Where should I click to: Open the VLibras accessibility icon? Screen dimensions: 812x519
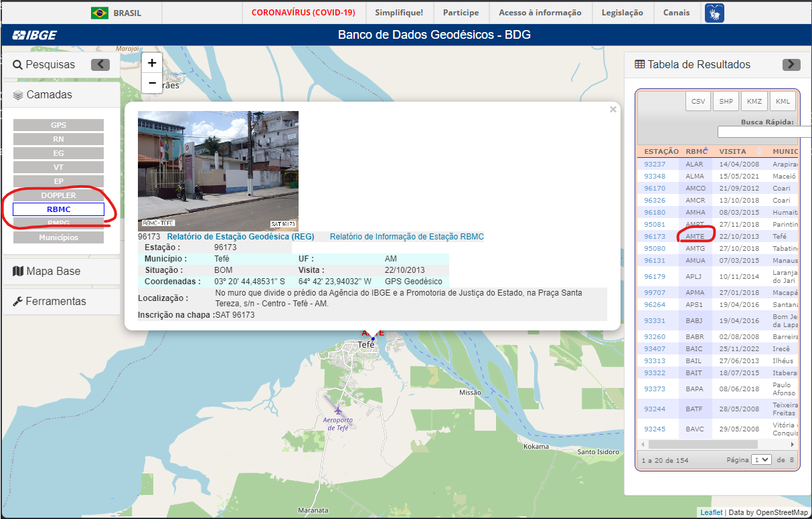[714, 13]
